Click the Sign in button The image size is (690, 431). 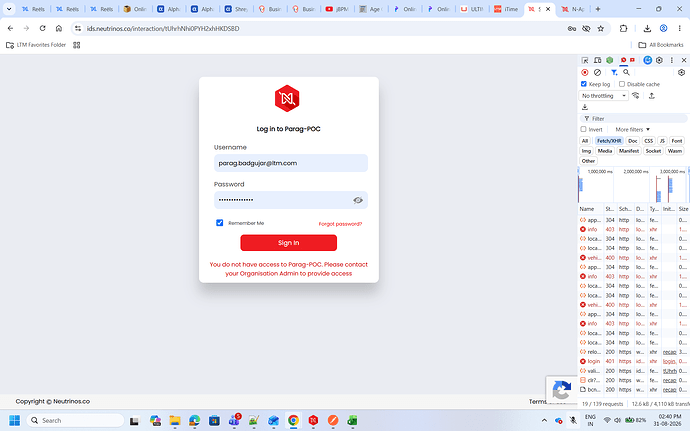pyautogui.click(x=289, y=243)
